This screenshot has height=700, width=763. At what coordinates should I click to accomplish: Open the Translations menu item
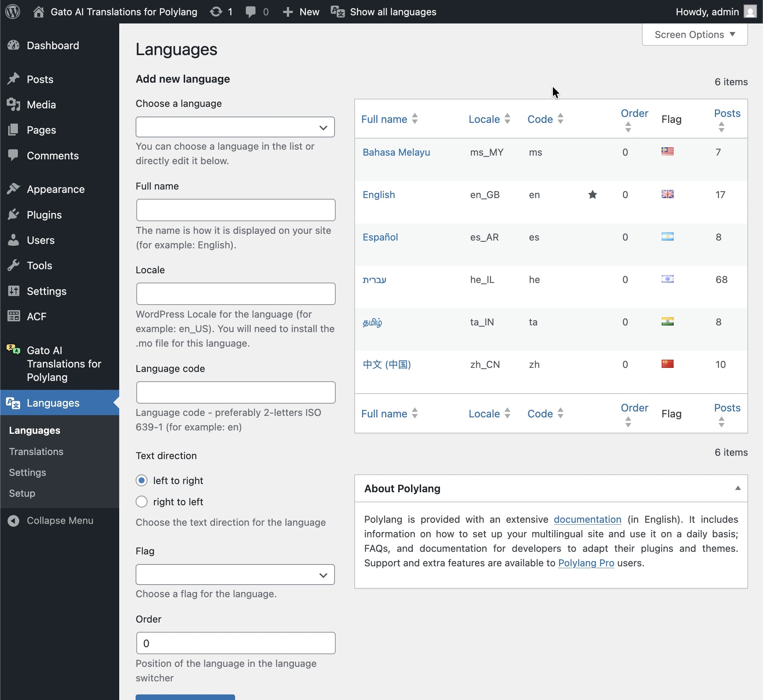[x=36, y=451]
